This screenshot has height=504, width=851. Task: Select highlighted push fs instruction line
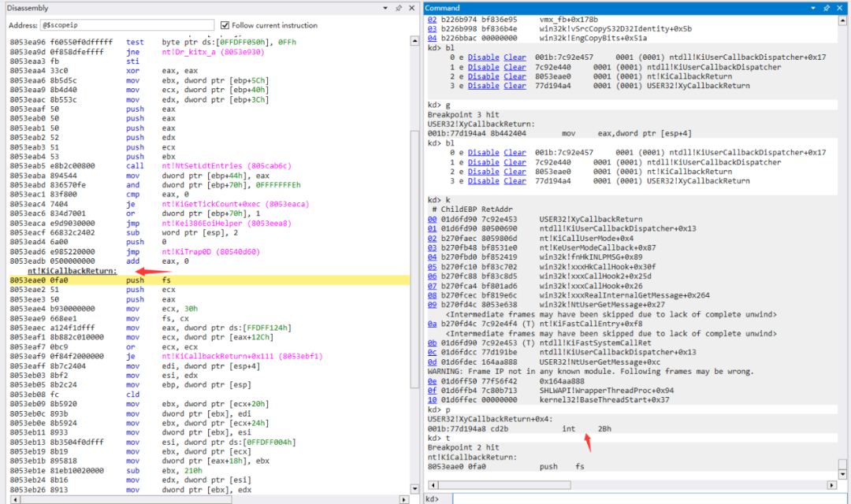coord(210,280)
